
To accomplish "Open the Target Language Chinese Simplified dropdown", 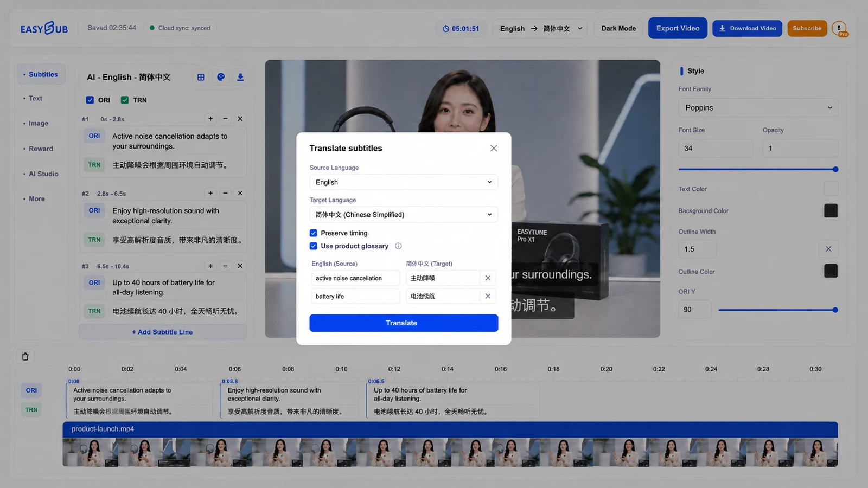I will pos(404,215).
